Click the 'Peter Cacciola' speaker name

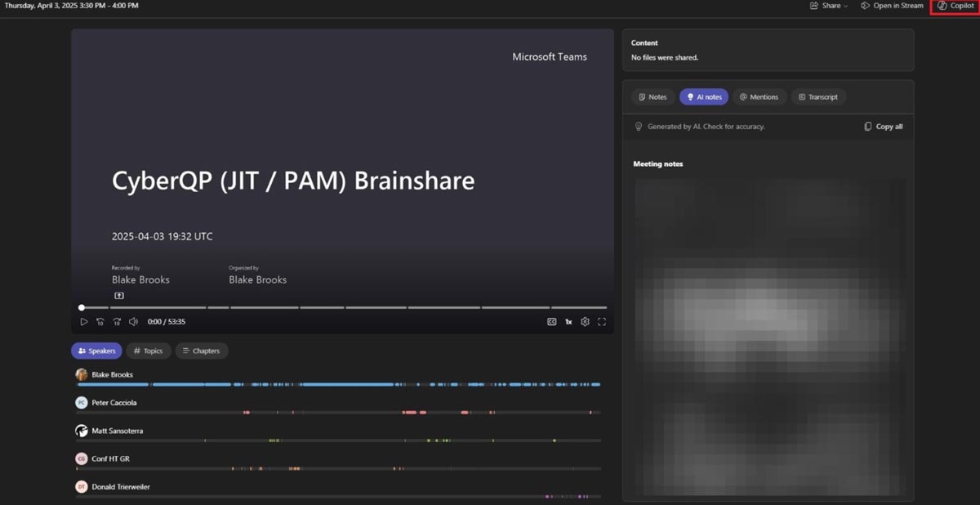coord(114,403)
